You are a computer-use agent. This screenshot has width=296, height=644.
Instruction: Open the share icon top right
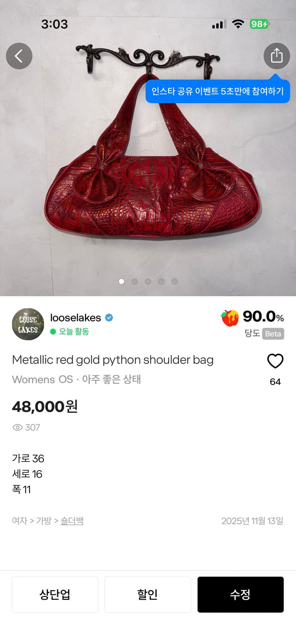pos(277,56)
